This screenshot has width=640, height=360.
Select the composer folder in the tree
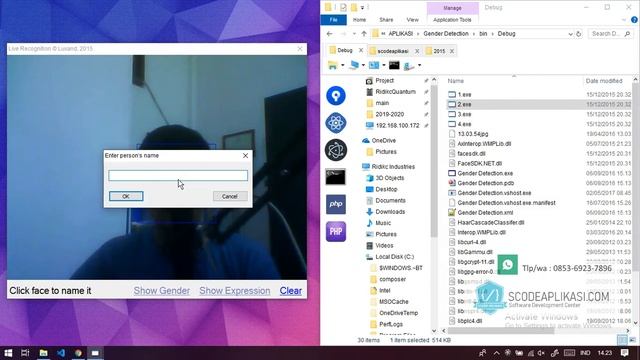[x=392, y=279]
